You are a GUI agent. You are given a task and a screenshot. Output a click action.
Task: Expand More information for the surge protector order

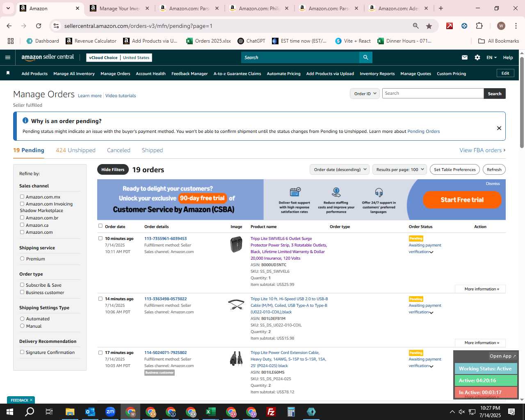[x=480, y=289]
